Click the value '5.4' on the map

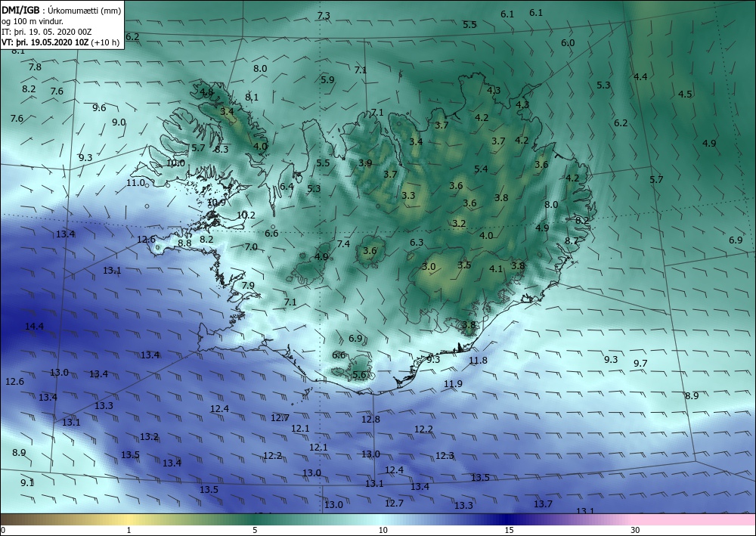481,169
